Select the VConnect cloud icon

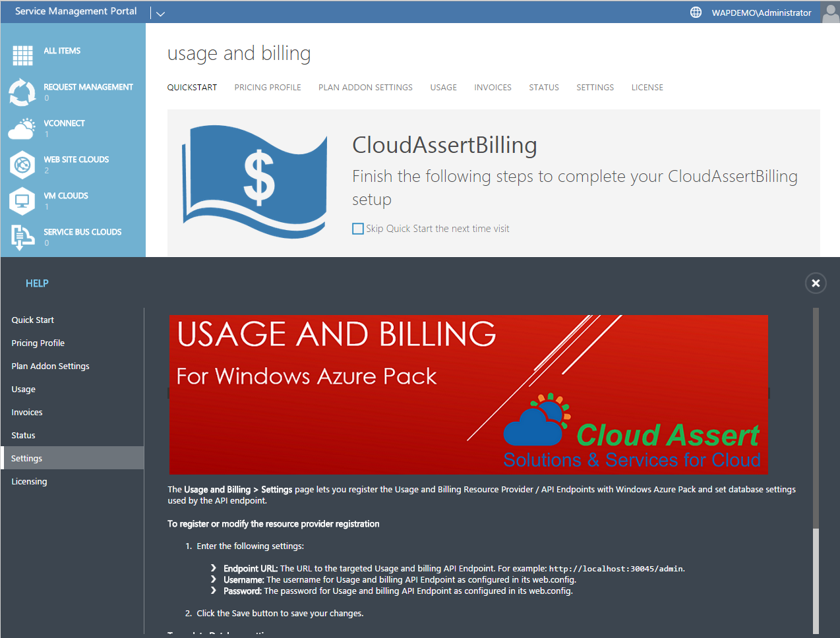point(22,128)
